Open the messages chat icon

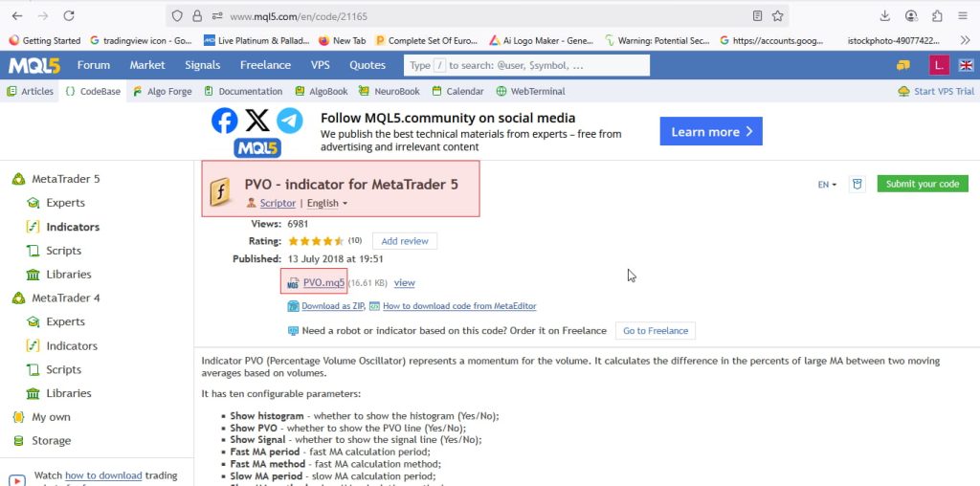point(903,65)
